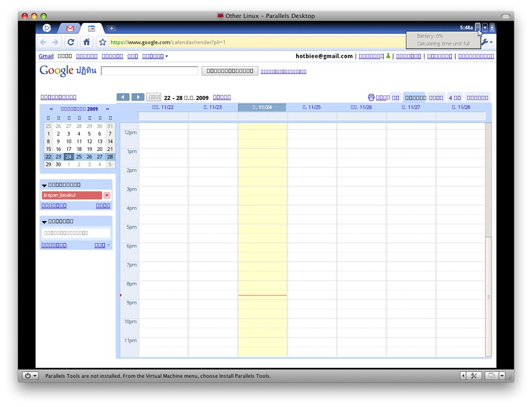Select November 17 in the mini calendar

click(69, 149)
